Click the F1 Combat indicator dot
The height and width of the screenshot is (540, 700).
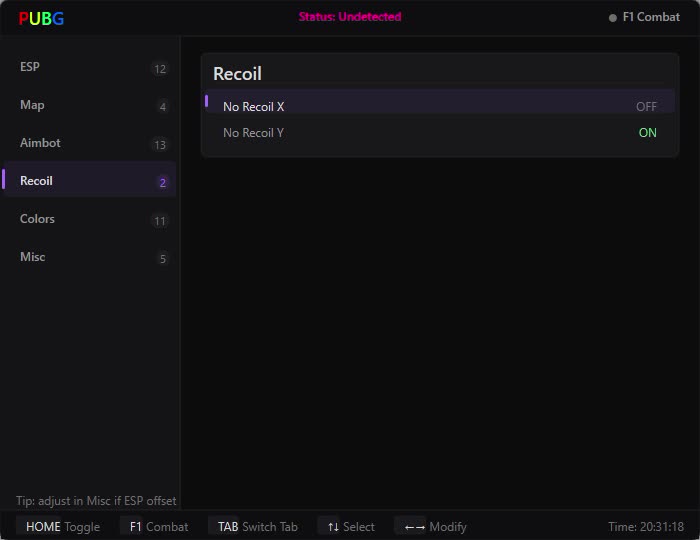click(x=613, y=18)
